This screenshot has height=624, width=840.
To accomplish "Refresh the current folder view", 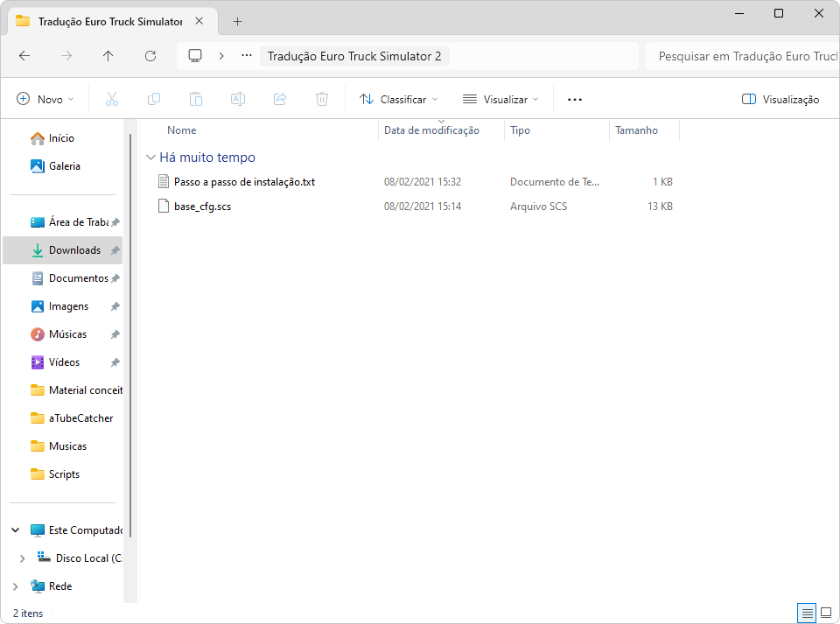I will click(x=150, y=56).
